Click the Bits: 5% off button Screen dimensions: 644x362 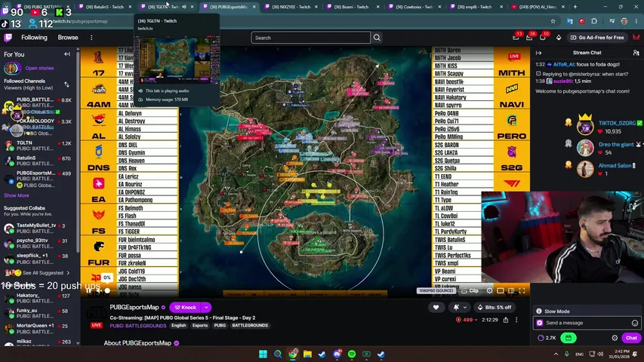coord(495,308)
